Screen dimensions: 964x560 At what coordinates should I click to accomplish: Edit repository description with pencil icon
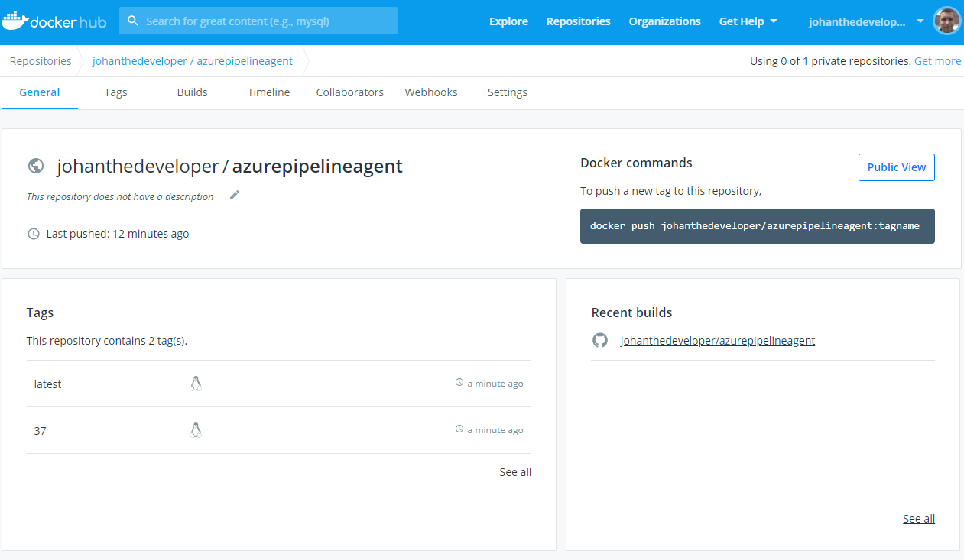[x=235, y=195]
